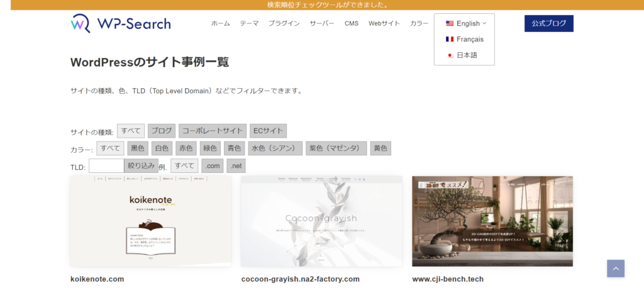
Task: Open the テーマ menu item
Action: (x=249, y=23)
